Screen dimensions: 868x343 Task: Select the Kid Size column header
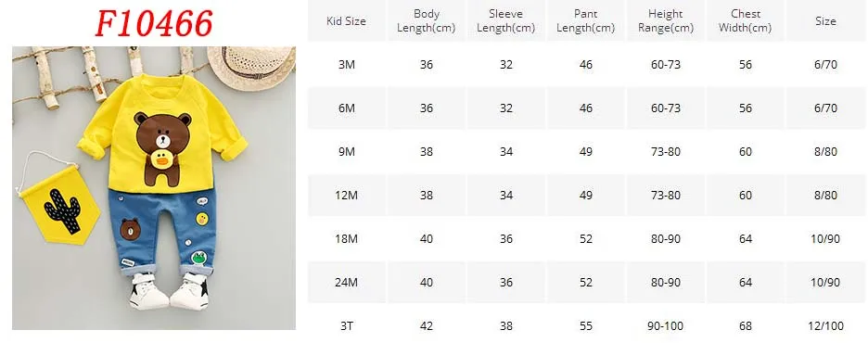pyautogui.click(x=346, y=21)
